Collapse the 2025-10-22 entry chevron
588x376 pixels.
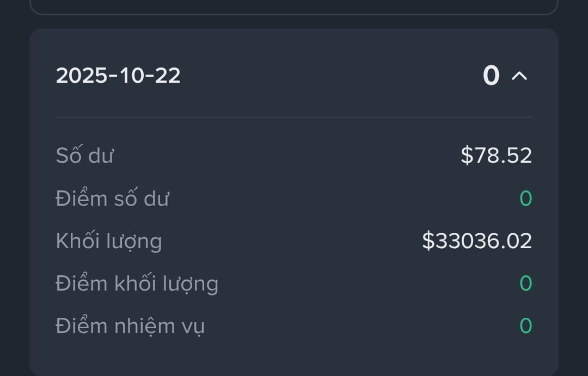[x=519, y=76]
